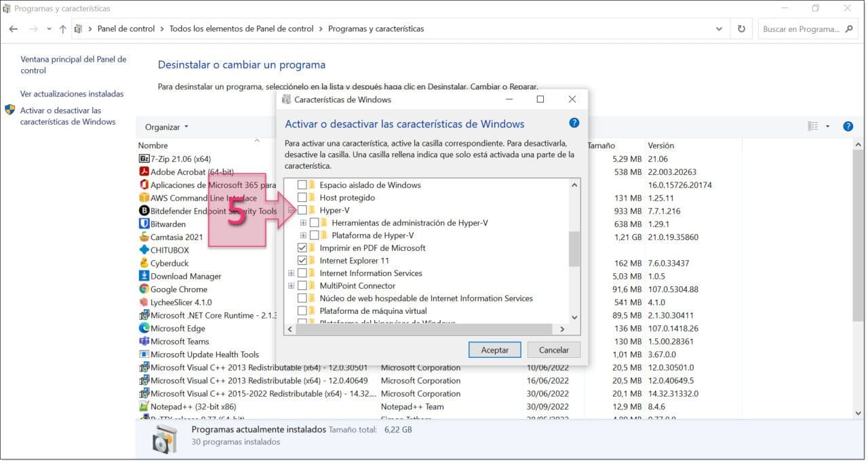The image size is (868, 463).
Task: Sort programs by the Tamaño column
Action: click(601, 145)
